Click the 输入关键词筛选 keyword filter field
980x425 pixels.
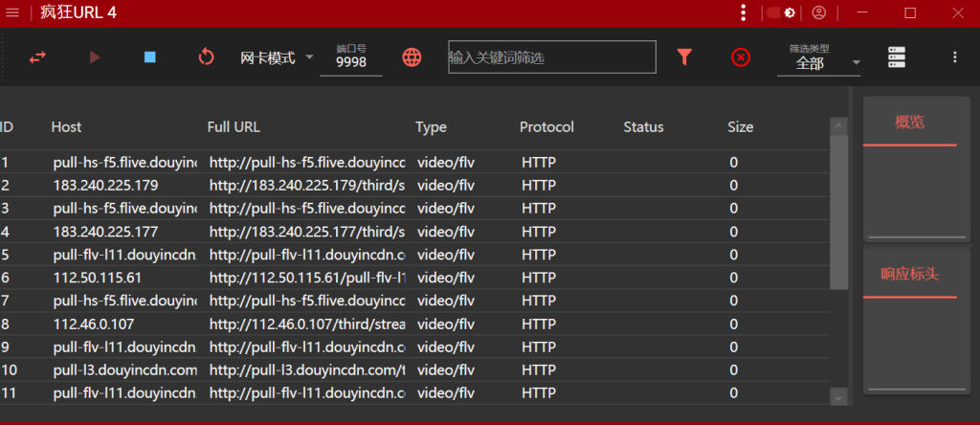pos(552,56)
